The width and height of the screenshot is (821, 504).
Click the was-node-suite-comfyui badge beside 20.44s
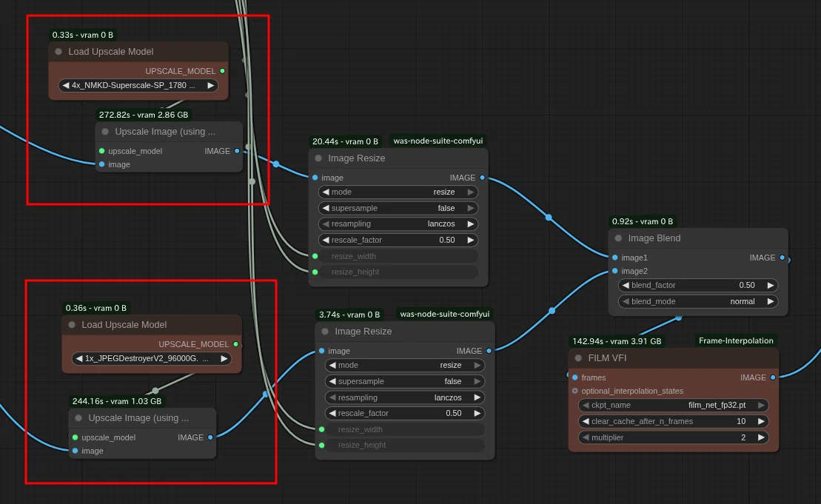click(x=438, y=141)
